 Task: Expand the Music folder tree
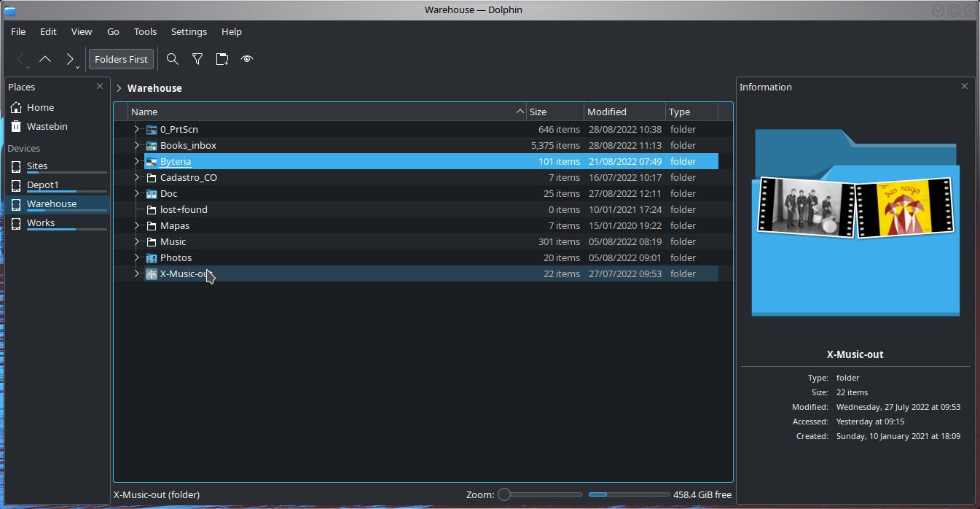click(136, 241)
